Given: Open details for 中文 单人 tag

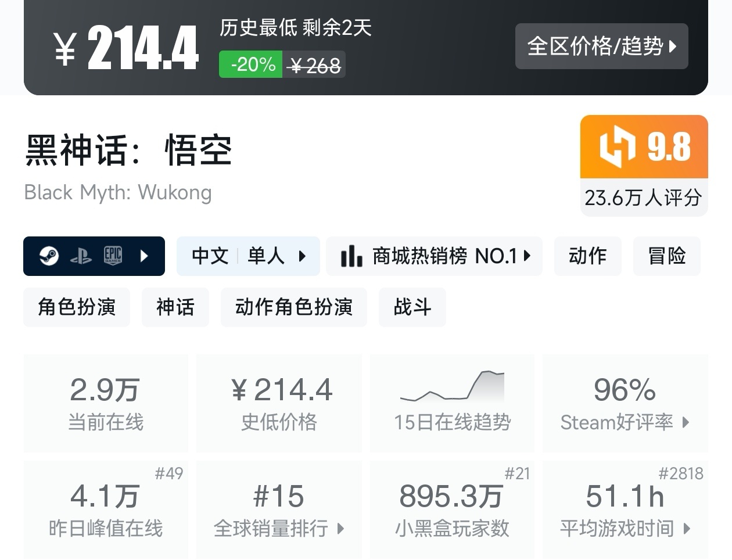Looking at the screenshot, I should tap(248, 256).
